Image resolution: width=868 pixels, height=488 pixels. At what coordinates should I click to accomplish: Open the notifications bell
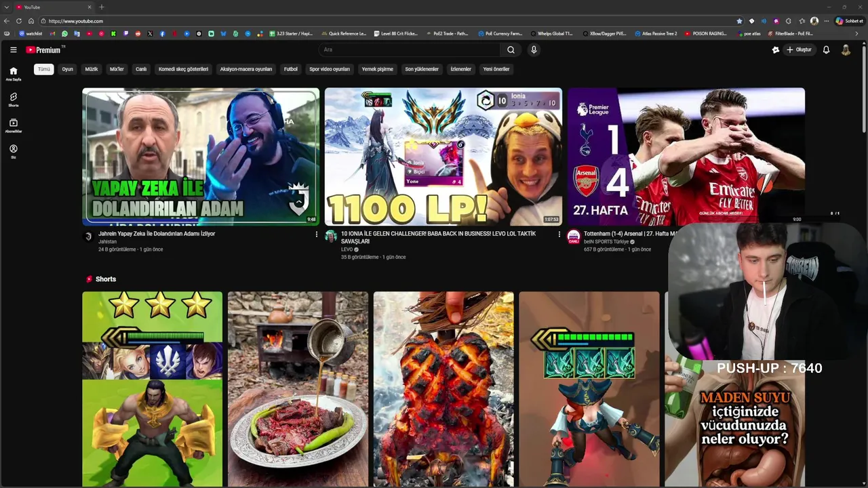click(826, 49)
